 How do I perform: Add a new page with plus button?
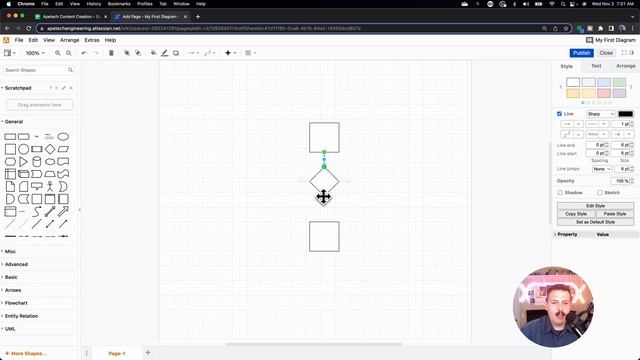click(x=148, y=353)
